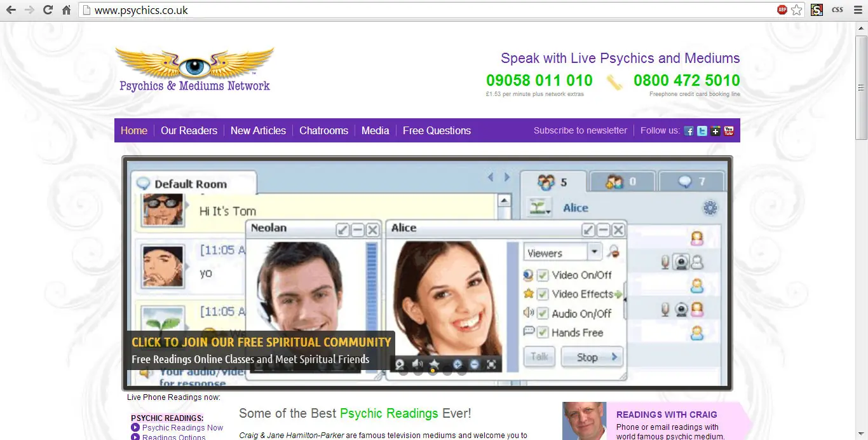Click Click To Join Our Free Spiritual Community
This screenshot has height=440, width=868.
[261, 342]
